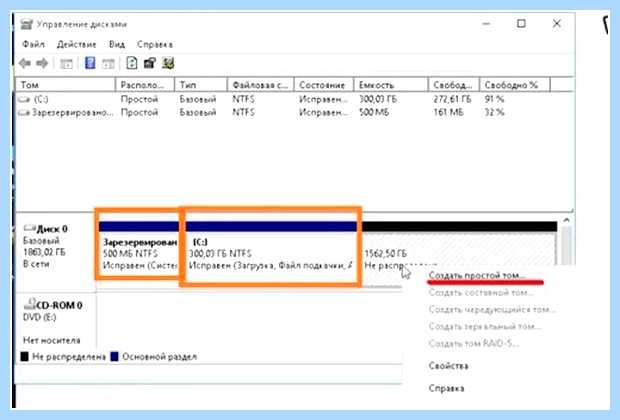620x420 pixels.
Task: Select the Зарезервирован 500 МБ NTFS partition block
Action: point(139,248)
